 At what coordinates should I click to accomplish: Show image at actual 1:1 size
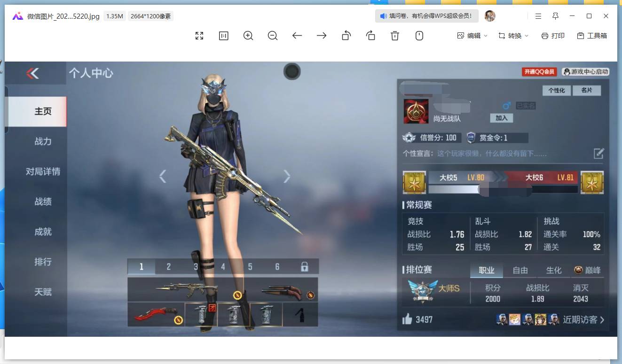tap(224, 36)
